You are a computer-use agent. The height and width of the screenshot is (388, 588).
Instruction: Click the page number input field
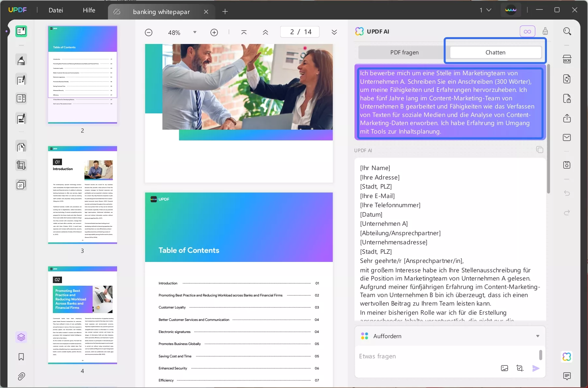click(300, 32)
